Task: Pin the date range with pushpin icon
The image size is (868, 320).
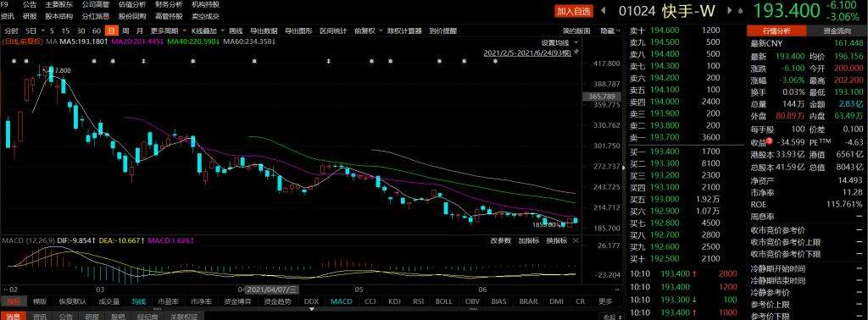Action: [576, 52]
